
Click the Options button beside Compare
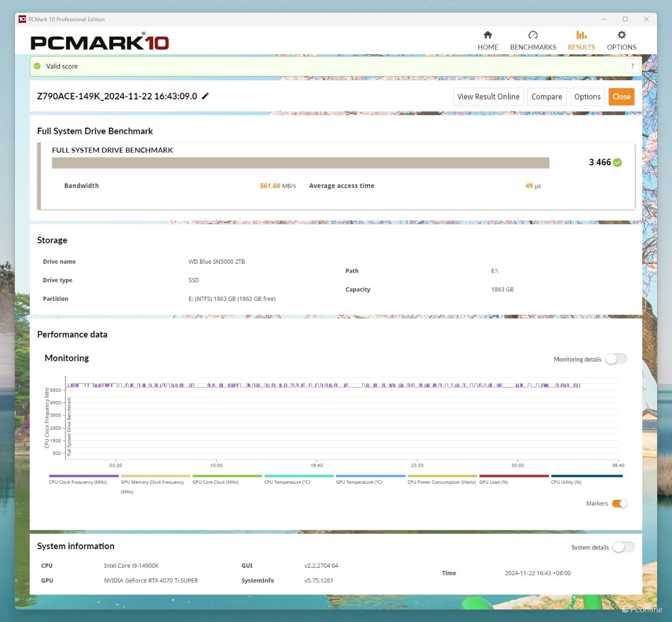[587, 97]
